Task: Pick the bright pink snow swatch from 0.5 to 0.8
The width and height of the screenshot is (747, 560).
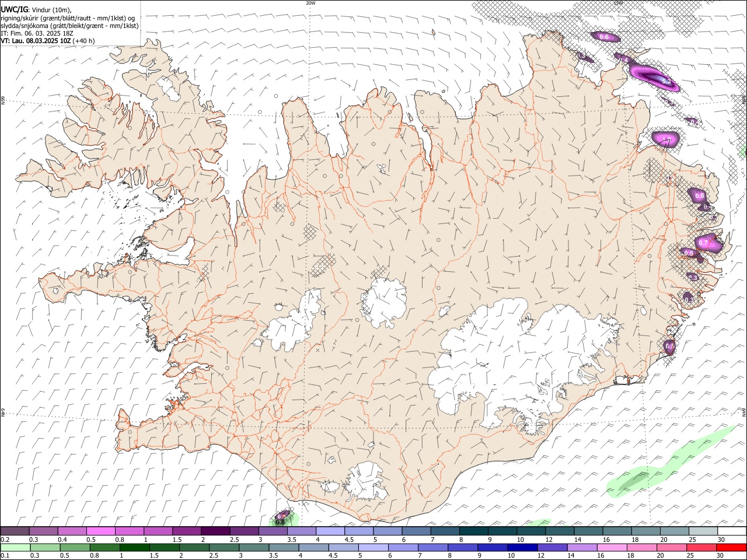Action: (101, 531)
